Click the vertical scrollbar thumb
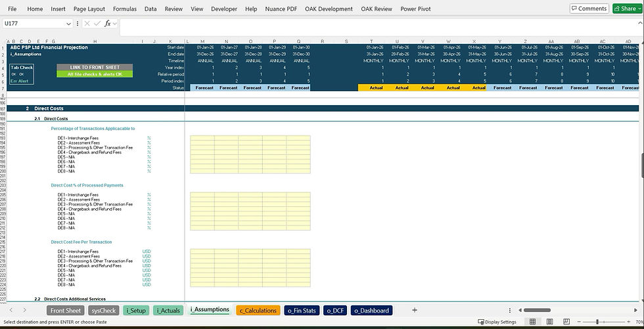Image resolution: width=644 pixels, height=329 pixels. [x=643, y=165]
